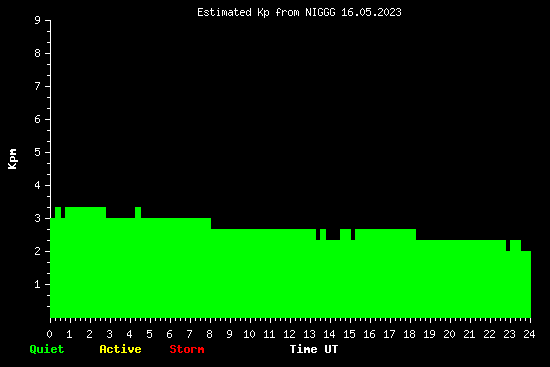
Task: Click the Y-axis tick label 3
Action: [x=38, y=218]
